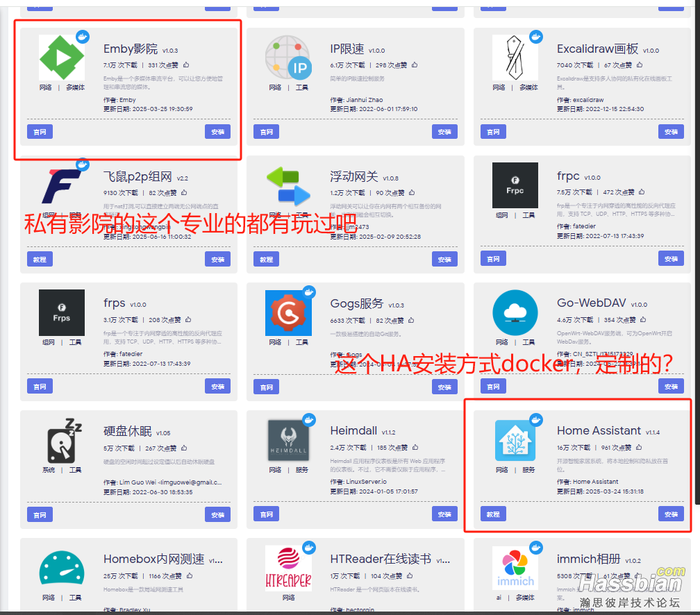Click the 浮动网关 arrows app icon
The width and height of the screenshot is (700, 615).
[288, 185]
